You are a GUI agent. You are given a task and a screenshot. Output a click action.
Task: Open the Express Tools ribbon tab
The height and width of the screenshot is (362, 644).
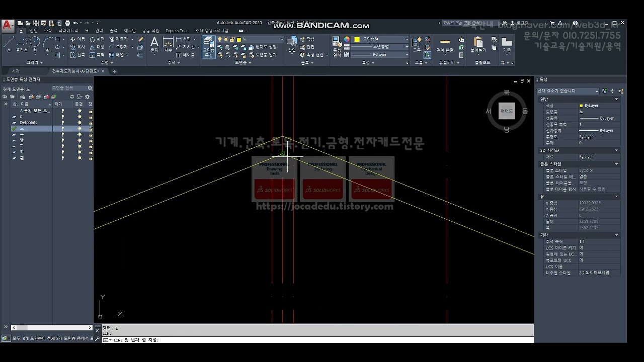coord(178,31)
